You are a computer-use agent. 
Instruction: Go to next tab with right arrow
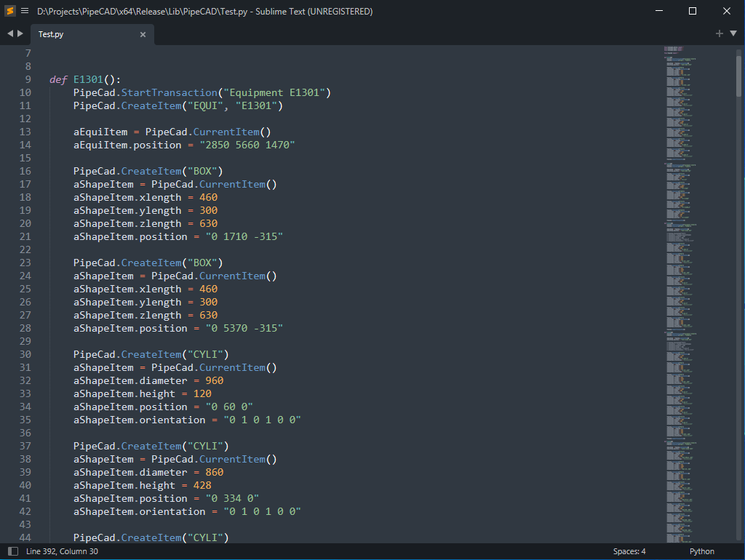tap(20, 33)
